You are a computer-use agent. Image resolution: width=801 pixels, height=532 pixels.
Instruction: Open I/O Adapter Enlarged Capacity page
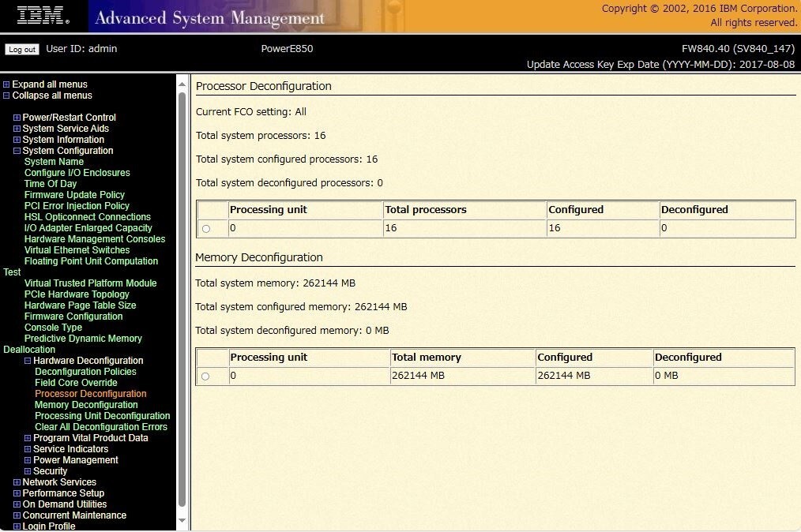pyautogui.click(x=88, y=228)
